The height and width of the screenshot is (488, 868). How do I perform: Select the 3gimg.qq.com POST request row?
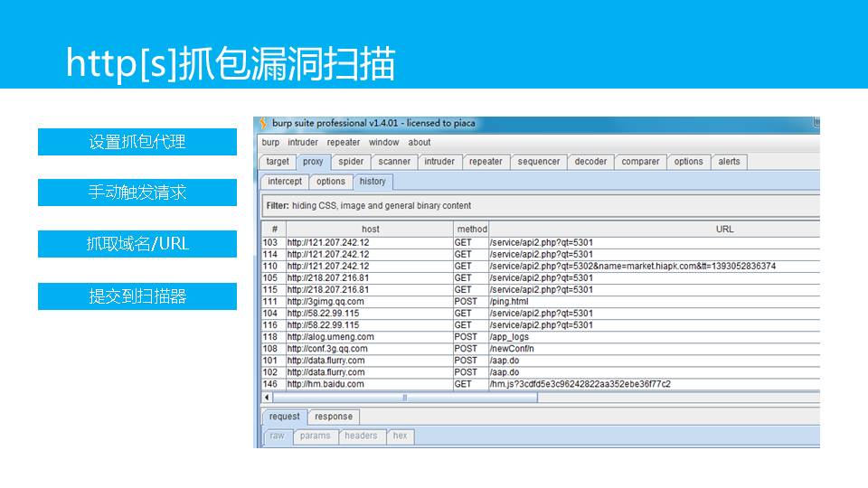click(452, 302)
